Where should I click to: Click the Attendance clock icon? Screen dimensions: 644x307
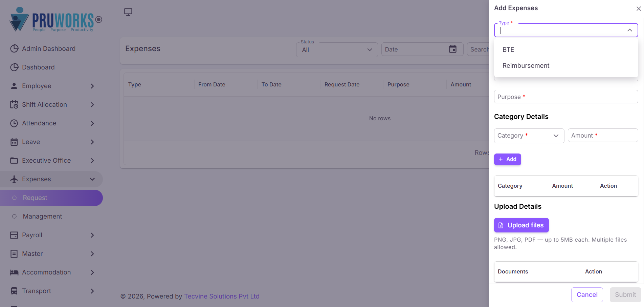coord(14,123)
